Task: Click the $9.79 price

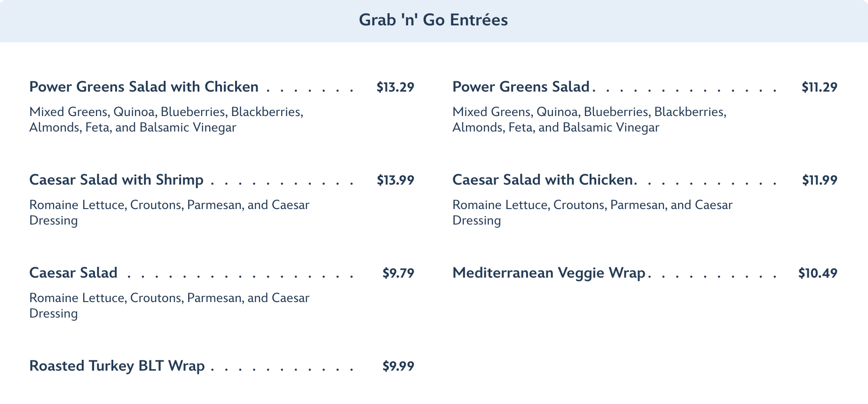Action: click(x=398, y=273)
